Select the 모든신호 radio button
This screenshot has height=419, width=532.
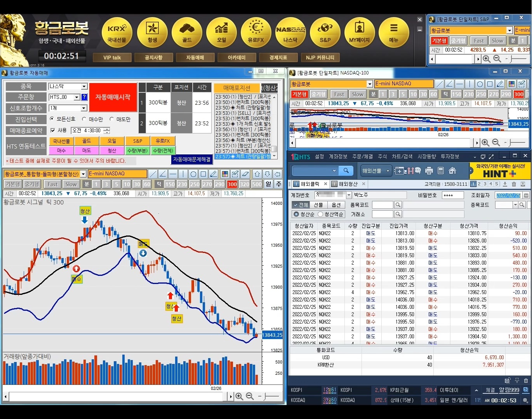point(52,119)
